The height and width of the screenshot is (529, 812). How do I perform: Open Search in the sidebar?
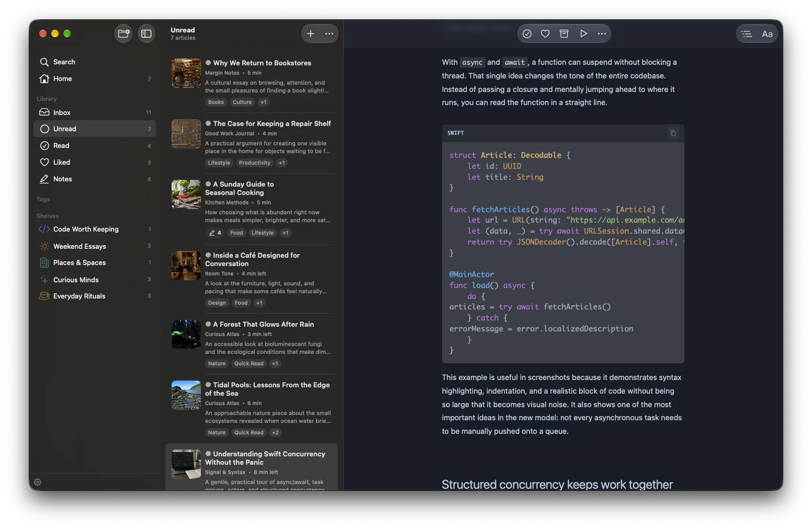(x=95, y=62)
